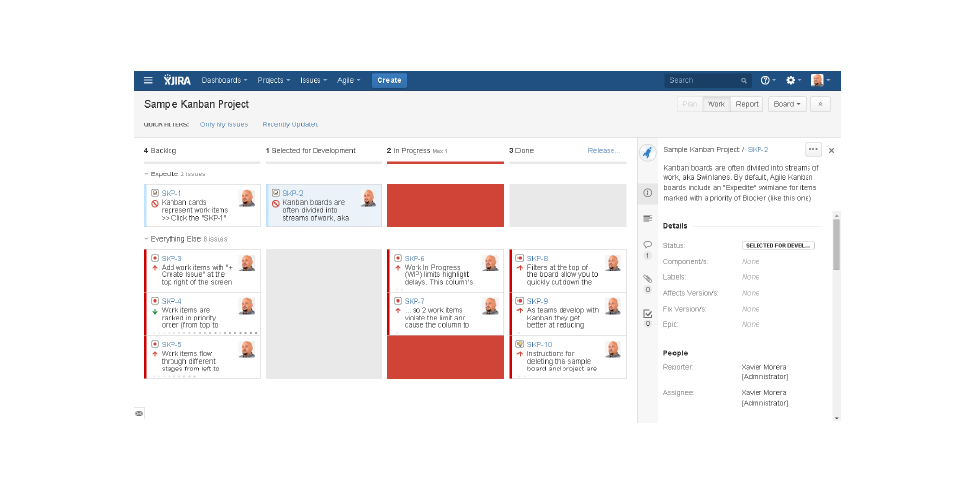Click the Release link in Done column
Image resolution: width=980 pixels, height=493 pixels.
(x=604, y=151)
